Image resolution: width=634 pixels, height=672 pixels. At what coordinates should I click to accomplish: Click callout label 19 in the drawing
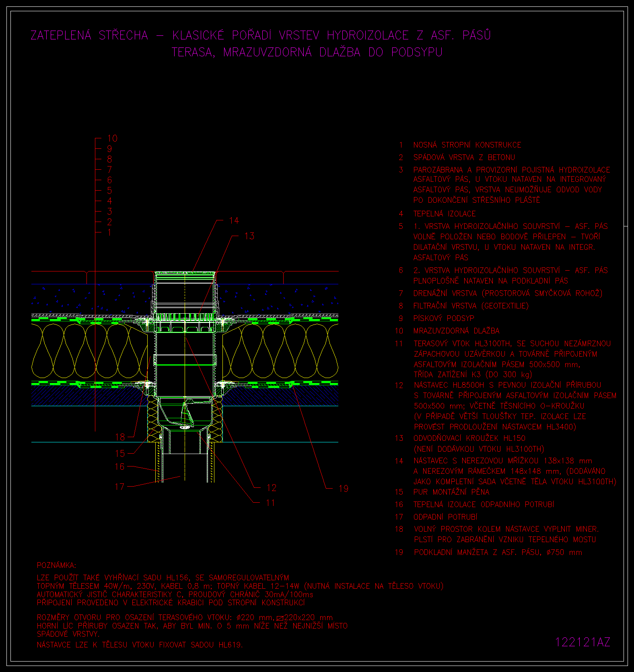point(343,489)
